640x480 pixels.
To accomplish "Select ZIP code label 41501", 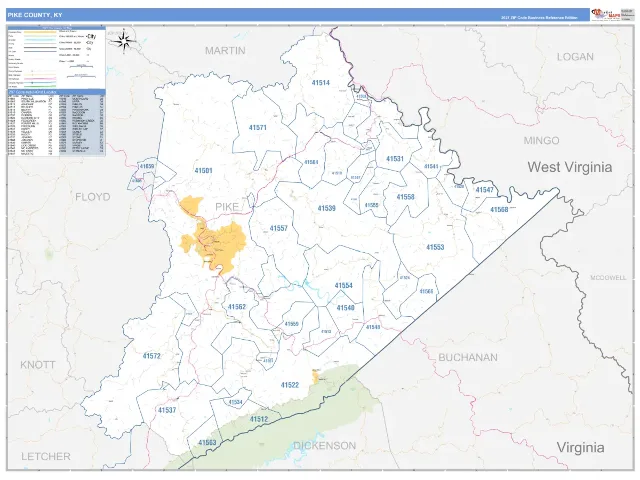I will coord(203,171).
